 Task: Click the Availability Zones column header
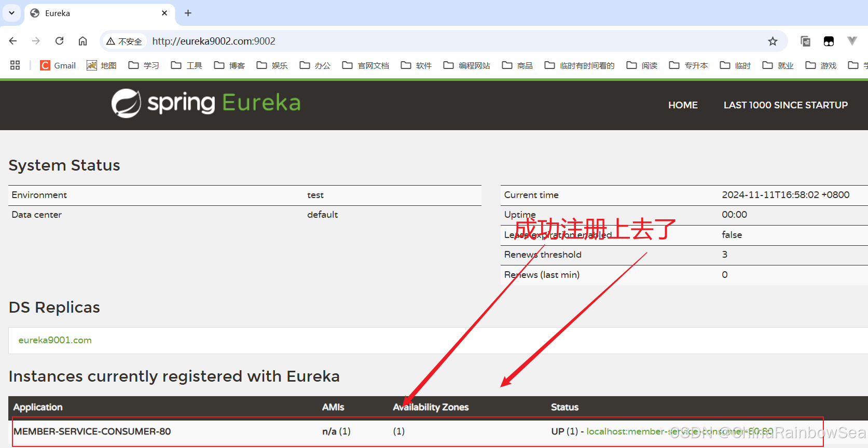(x=431, y=407)
